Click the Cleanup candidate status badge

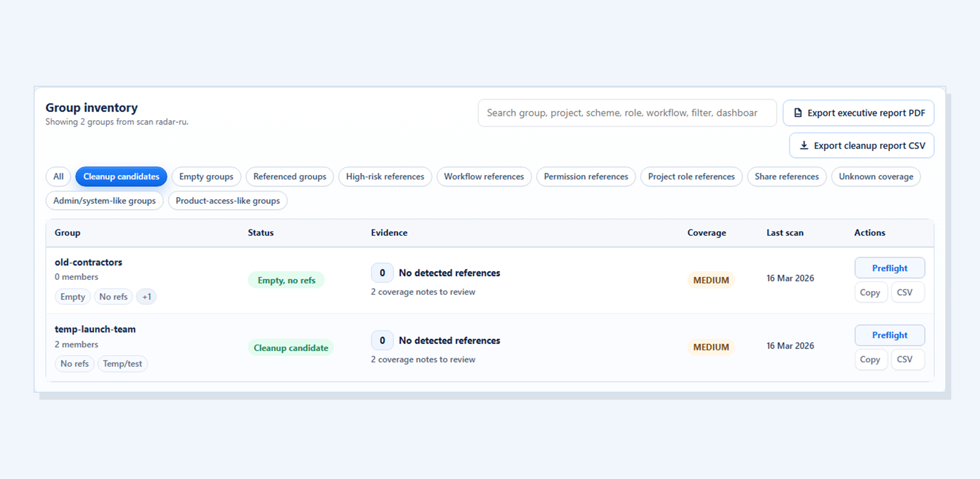[x=291, y=348]
